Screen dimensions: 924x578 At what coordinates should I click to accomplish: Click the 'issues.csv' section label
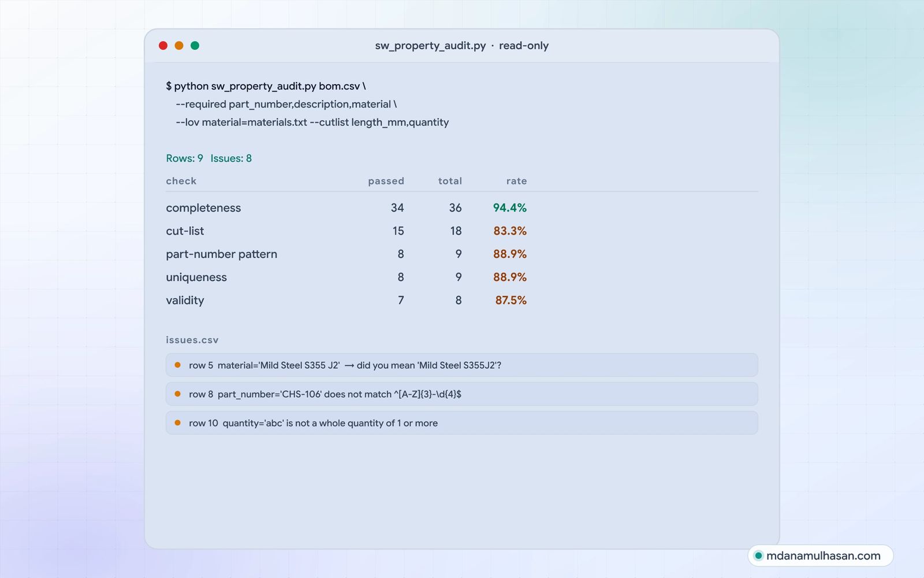point(192,340)
